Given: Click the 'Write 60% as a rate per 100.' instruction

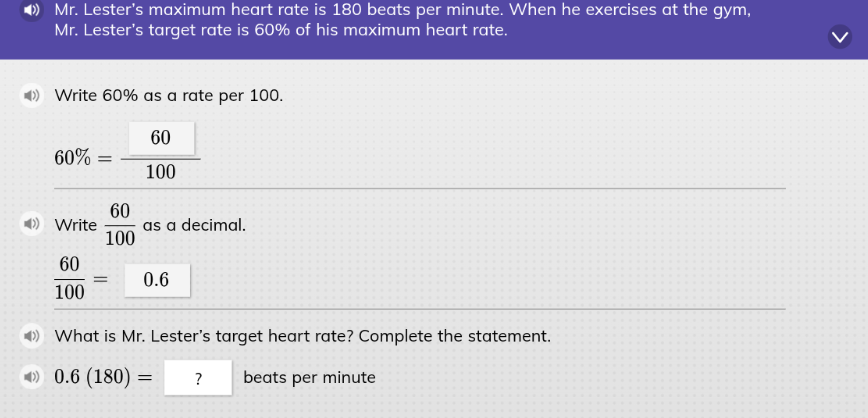Looking at the screenshot, I should click(x=169, y=96).
